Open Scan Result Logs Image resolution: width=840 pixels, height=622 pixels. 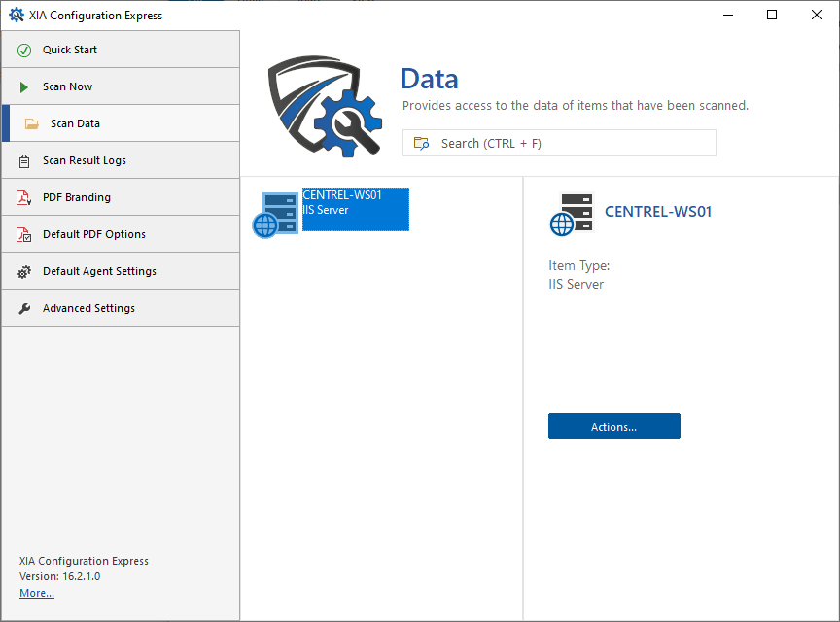point(121,160)
